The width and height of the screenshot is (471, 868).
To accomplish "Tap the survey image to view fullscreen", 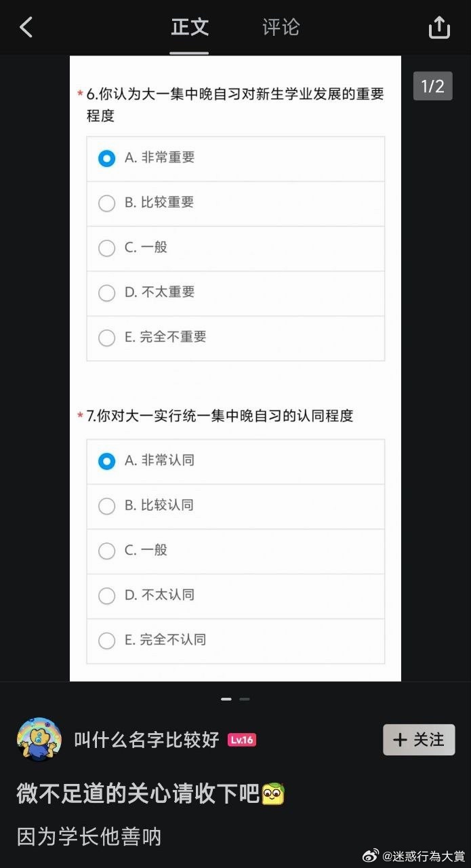I will point(236,380).
